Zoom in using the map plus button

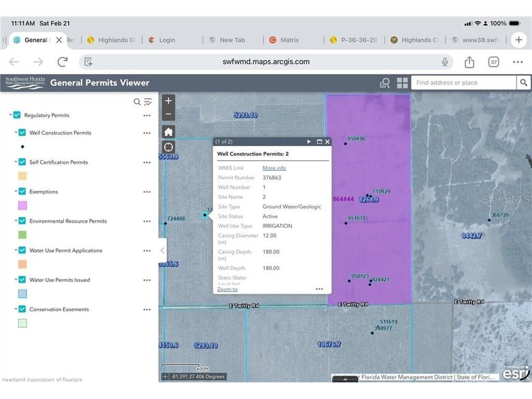[168, 101]
